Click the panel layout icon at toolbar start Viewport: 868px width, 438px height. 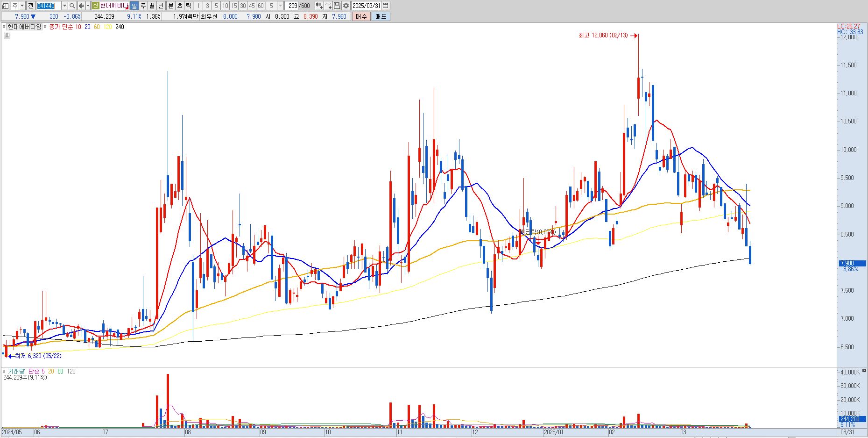[x=6, y=6]
